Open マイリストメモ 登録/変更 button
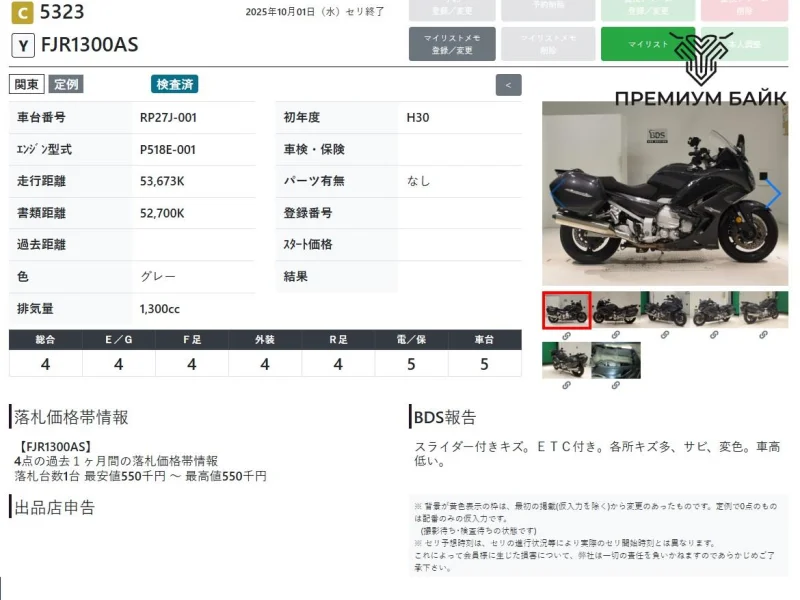The width and height of the screenshot is (800, 600). [452, 44]
